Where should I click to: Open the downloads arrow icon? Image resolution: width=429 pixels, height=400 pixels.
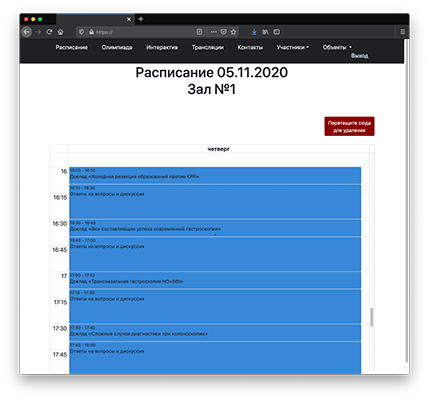(x=254, y=32)
